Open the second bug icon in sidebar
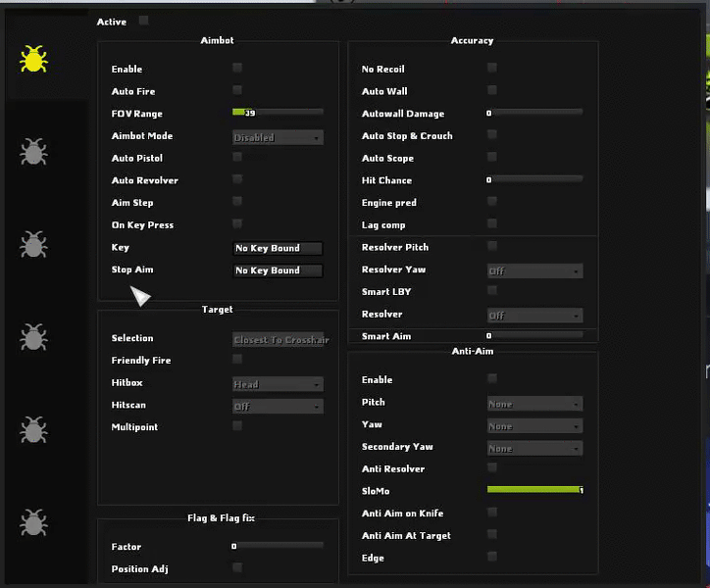 (33, 152)
